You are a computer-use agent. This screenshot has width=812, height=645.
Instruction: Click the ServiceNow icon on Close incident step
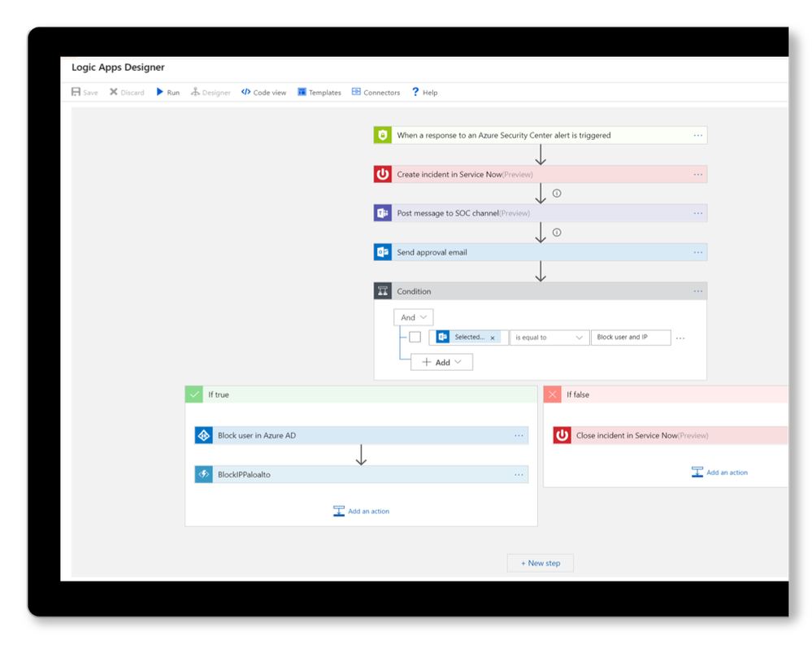(562, 435)
